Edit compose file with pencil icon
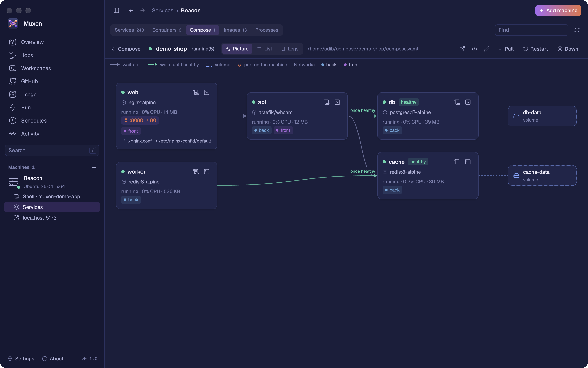The height and width of the screenshot is (368, 588). 486,49
